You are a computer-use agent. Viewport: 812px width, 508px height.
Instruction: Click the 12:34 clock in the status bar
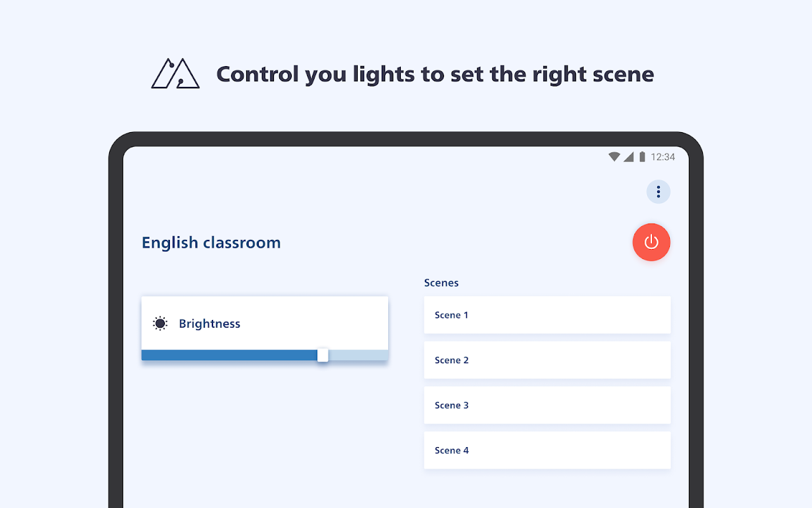(x=663, y=157)
